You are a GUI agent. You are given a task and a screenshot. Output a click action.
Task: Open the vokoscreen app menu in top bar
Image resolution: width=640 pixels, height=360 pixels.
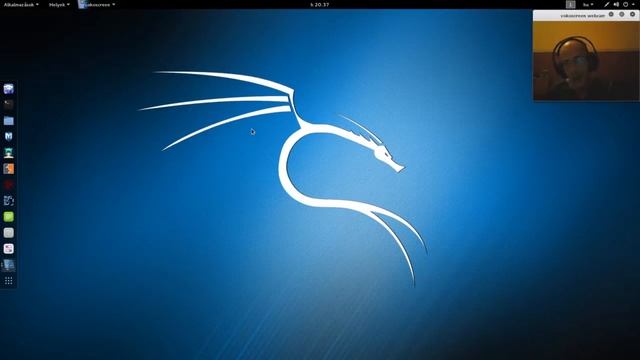[97, 4]
